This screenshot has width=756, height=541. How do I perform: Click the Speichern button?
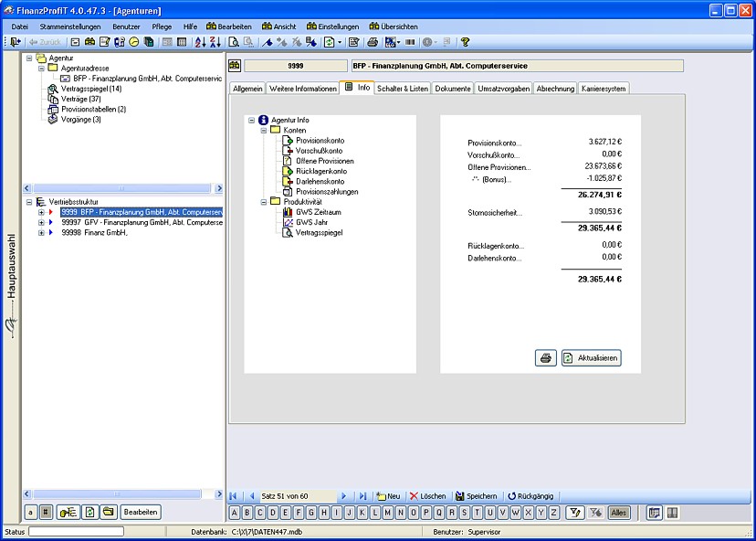point(476,496)
